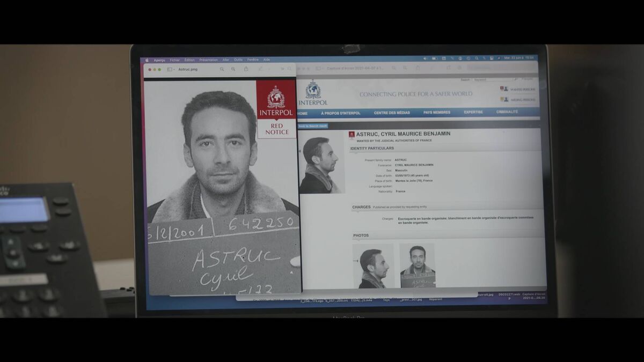Click the zoom in magnifier in Aperçu toolbar
Viewport: 644px width, 362px height.
tap(233, 69)
